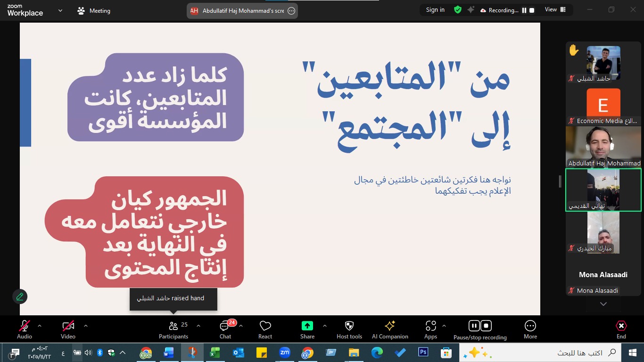This screenshot has height=362, width=644.
Task: Open the Chat panel with 24 unread
Action: 225,329
